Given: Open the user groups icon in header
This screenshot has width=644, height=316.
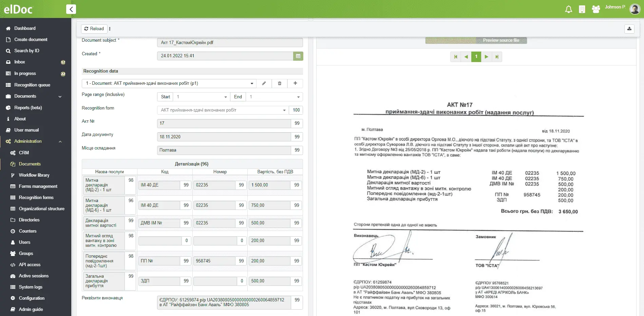Looking at the screenshot, I should (596, 9).
